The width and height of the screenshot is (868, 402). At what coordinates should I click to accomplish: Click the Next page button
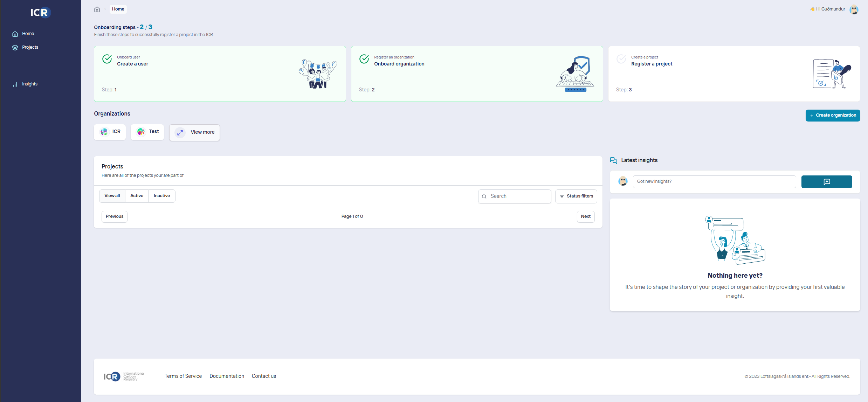585,217
